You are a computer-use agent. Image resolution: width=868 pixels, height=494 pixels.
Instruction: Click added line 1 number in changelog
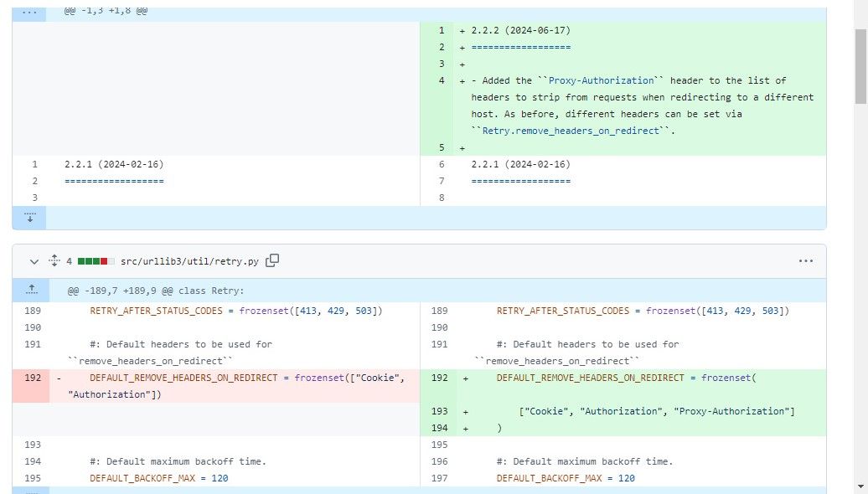(440, 30)
